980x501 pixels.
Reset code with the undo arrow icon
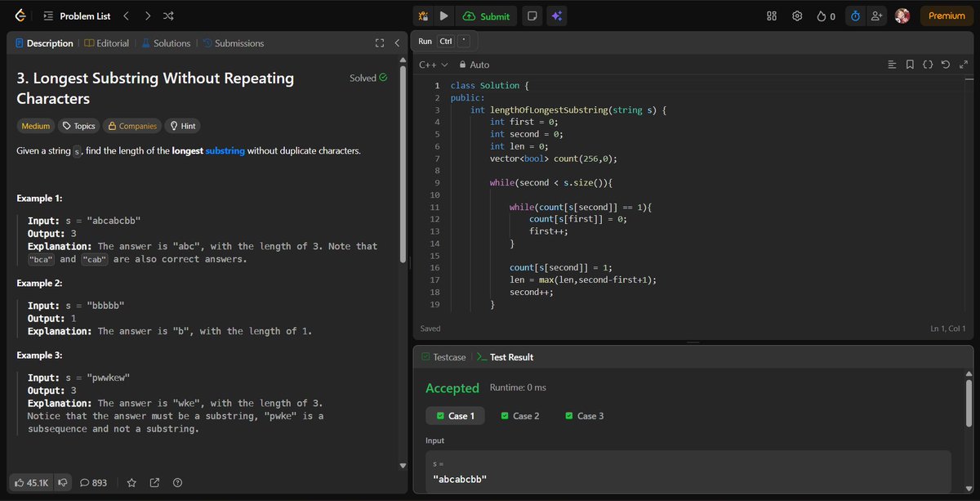tap(945, 65)
